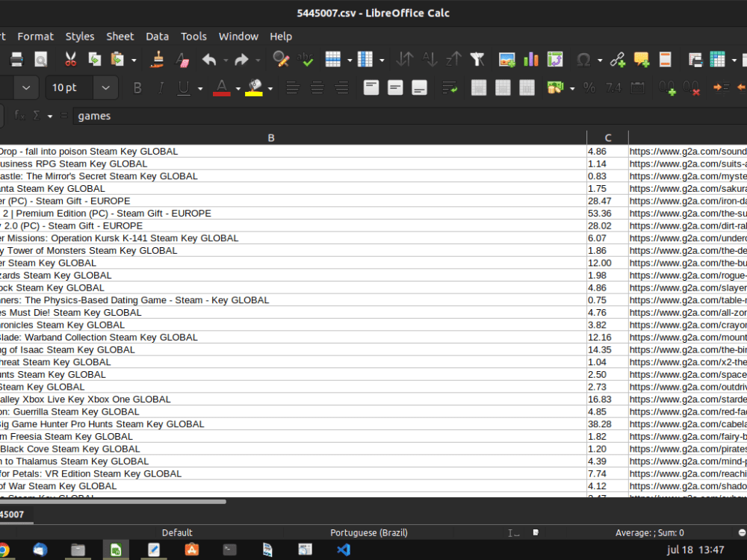The image size is (747, 560).
Task: Toggle Wrap Text
Action: [x=450, y=87]
